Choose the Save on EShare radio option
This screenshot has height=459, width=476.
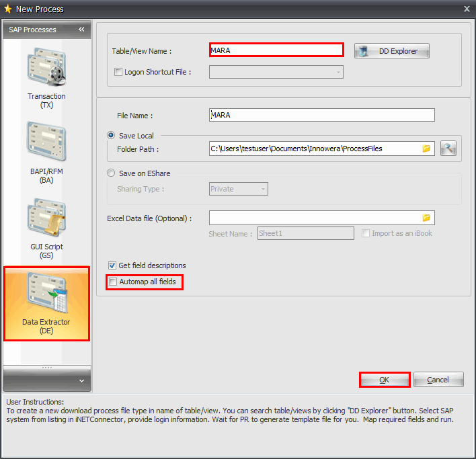pos(112,173)
